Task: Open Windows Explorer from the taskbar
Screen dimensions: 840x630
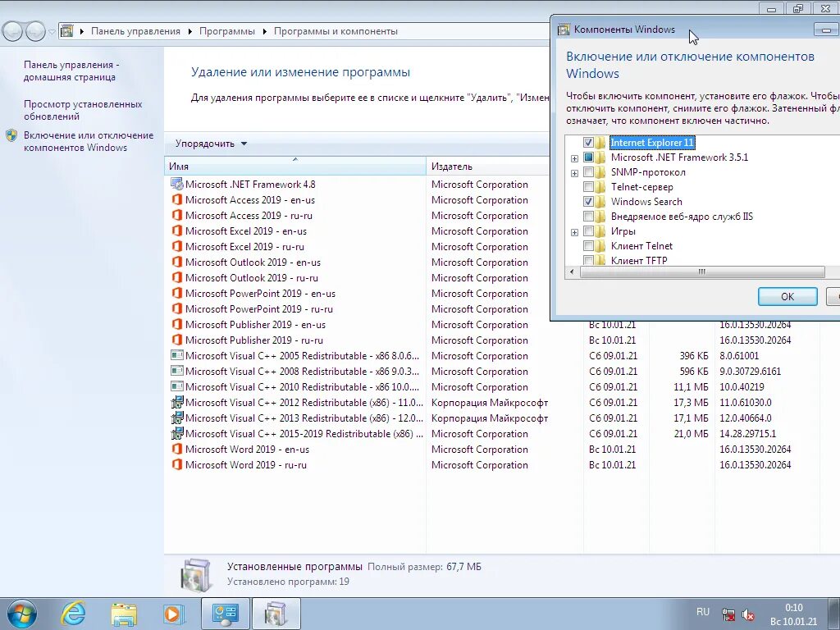Action: 124,614
